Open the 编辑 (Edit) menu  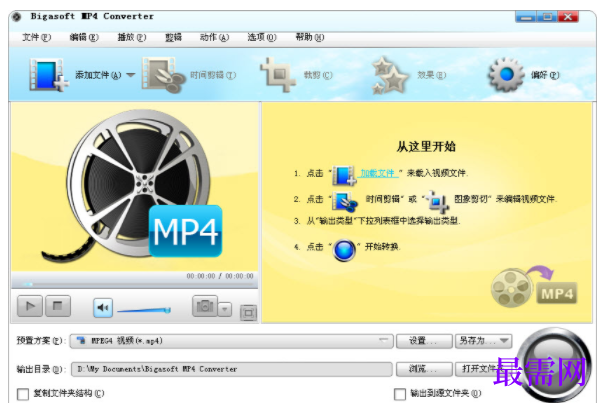[84, 37]
